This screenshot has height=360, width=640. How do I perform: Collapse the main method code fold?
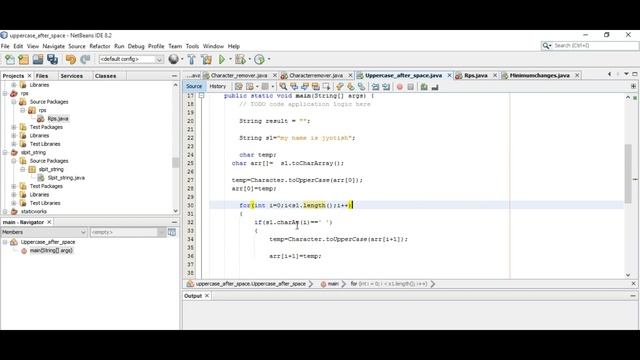201,96
